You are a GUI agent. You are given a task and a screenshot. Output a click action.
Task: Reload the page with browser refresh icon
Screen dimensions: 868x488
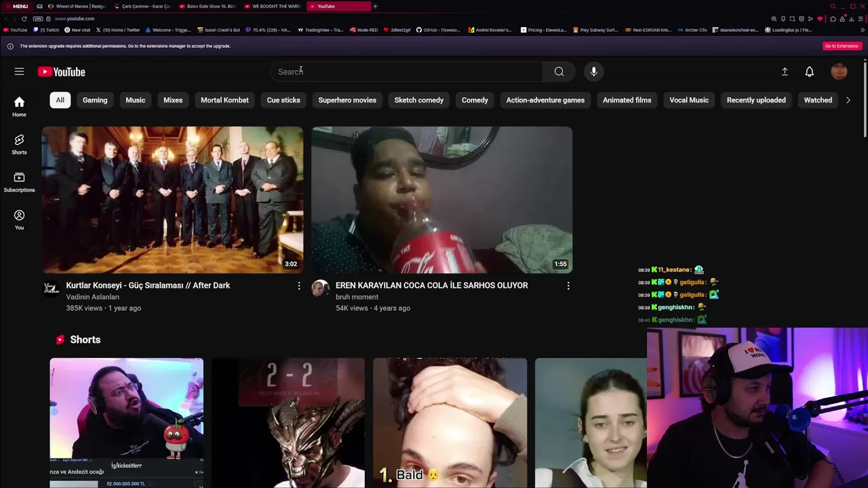[24, 18]
